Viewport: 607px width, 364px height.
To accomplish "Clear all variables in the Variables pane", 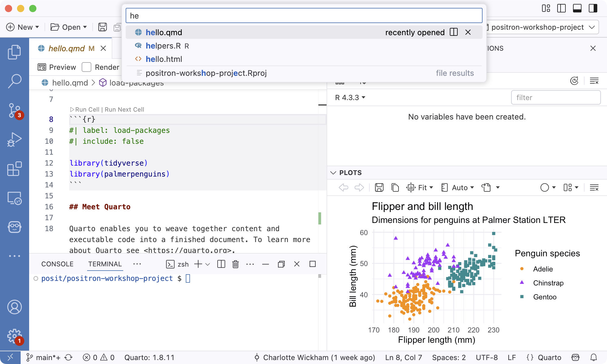I will 594,81.
